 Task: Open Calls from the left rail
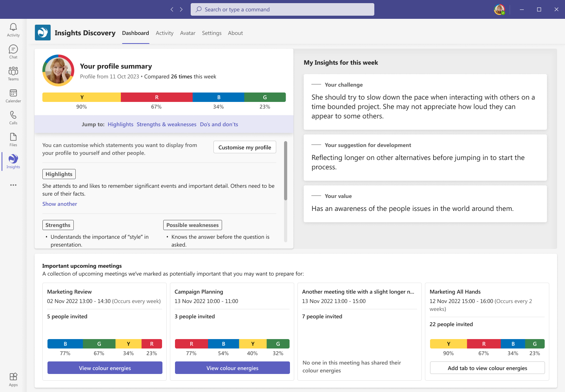coord(13,118)
